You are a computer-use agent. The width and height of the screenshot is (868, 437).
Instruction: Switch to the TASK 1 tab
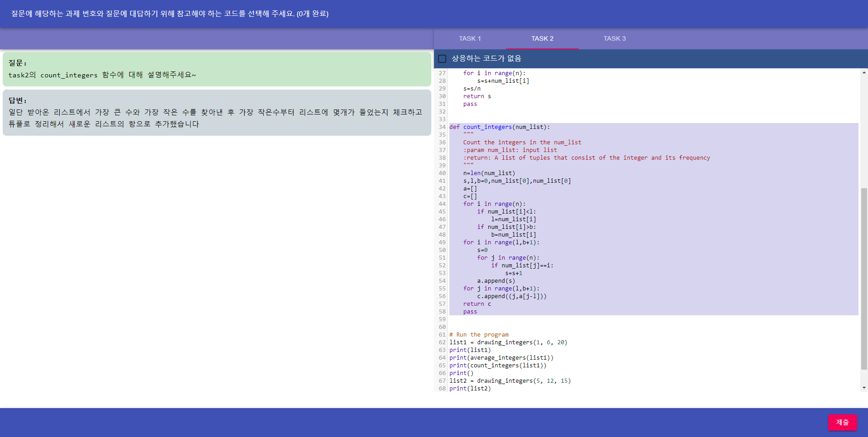click(x=470, y=39)
